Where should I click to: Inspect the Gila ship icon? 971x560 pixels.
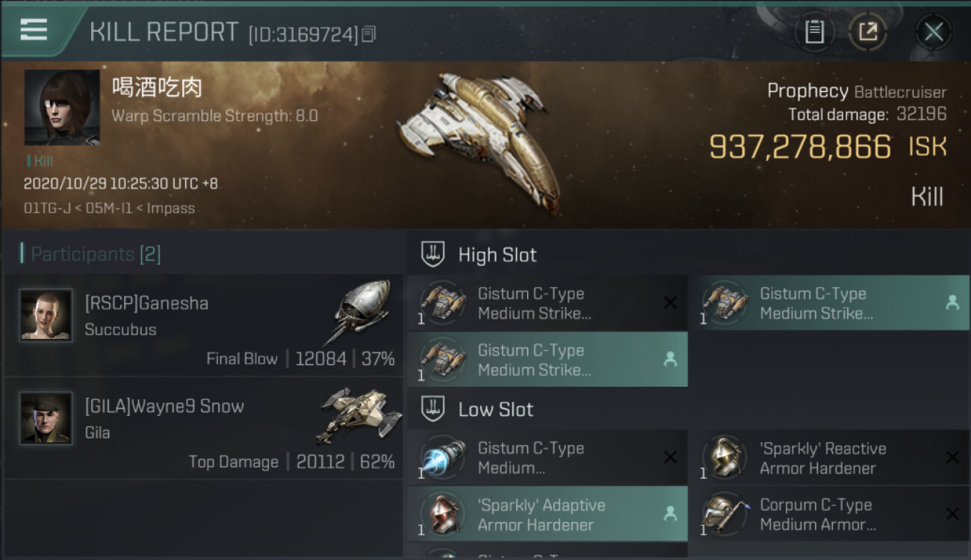pos(358,414)
